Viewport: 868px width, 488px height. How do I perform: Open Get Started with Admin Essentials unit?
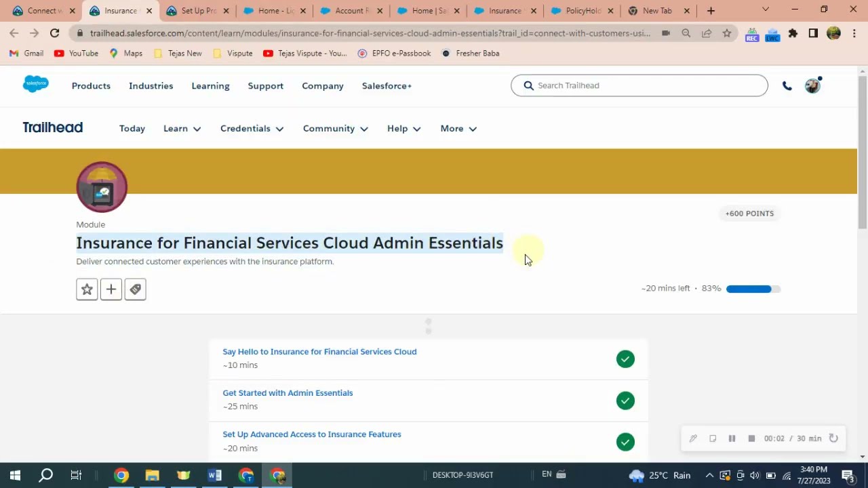click(x=288, y=393)
